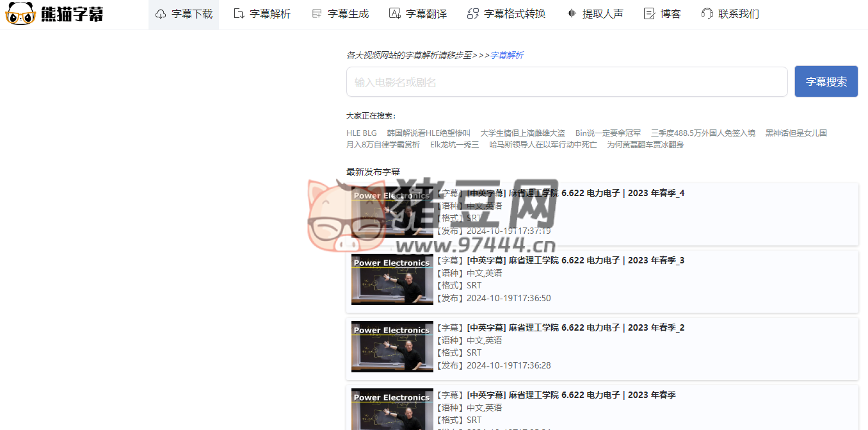
Task: Click the cloud download icon in navbar
Action: pos(161,14)
